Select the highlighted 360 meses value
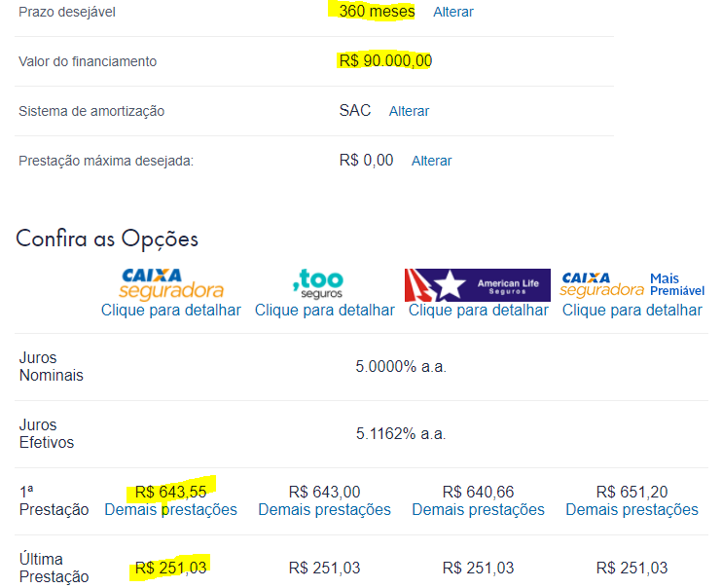This screenshot has height=588, width=722. coord(377,11)
